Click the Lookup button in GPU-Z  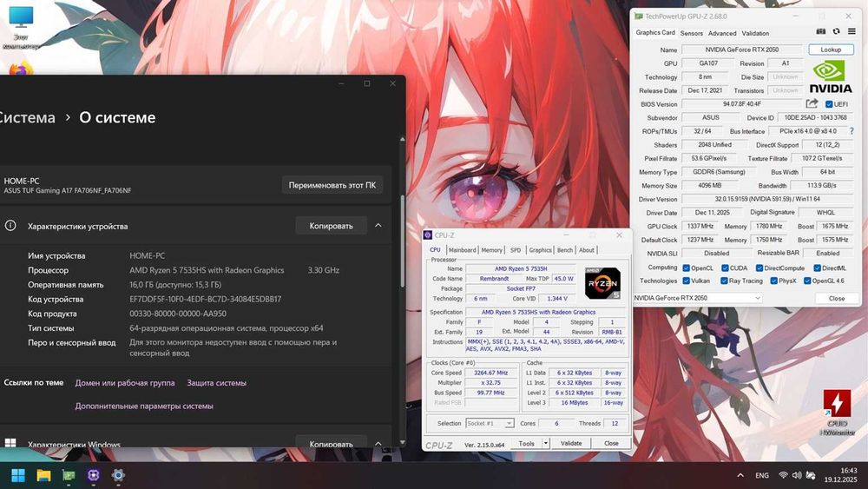coord(831,50)
